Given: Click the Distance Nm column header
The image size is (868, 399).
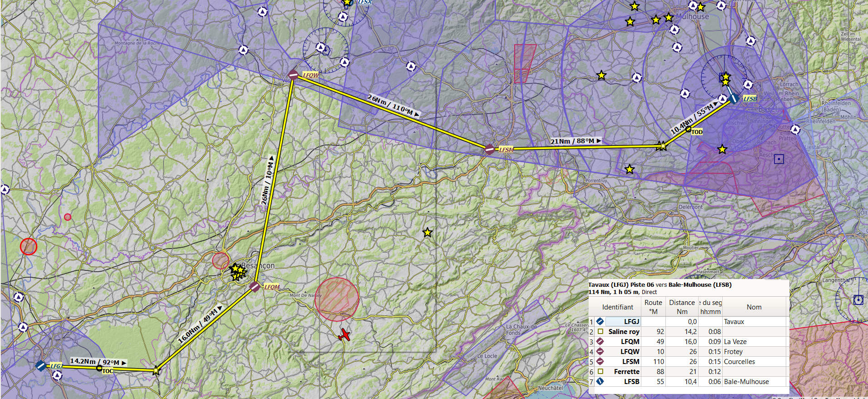Looking at the screenshot, I should coord(682,307).
